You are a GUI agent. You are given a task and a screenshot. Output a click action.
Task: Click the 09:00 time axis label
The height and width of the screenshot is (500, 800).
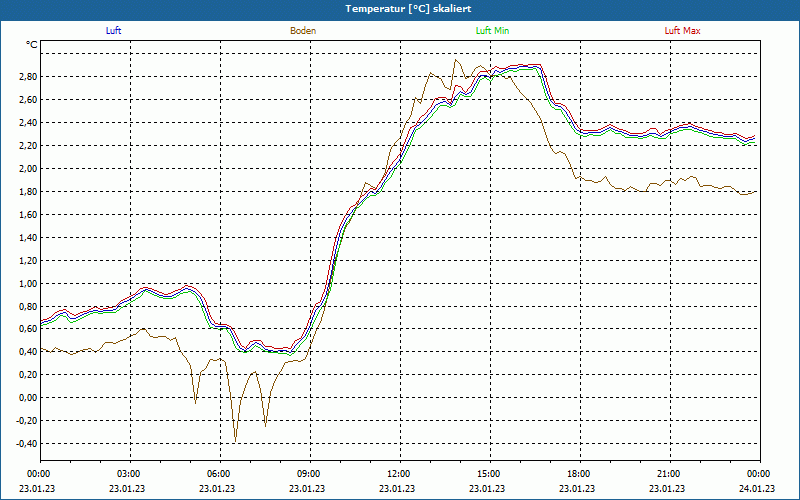click(310, 474)
